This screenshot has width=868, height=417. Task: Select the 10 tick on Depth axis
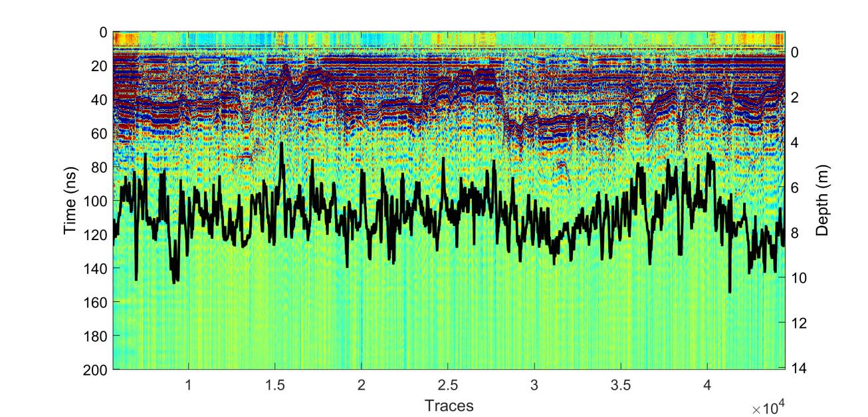point(799,278)
